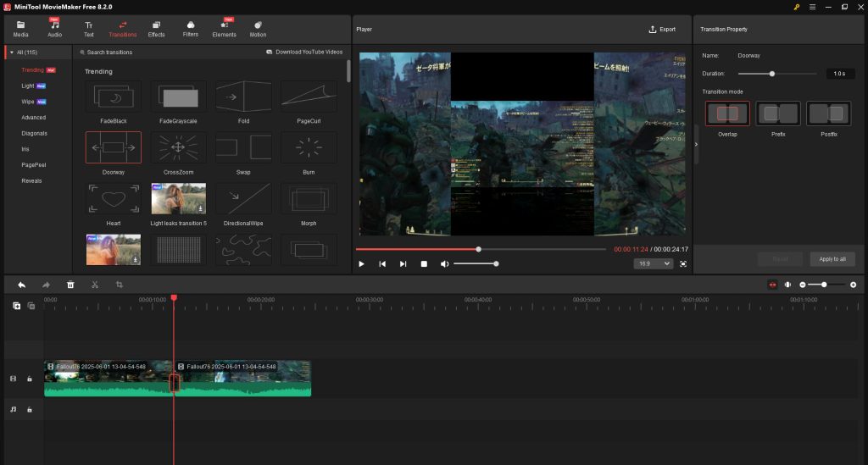The height and width of the screenshot is (465, 868).
Task: Undo the last action
Action: pyautogui.click(x=21, y=285)
